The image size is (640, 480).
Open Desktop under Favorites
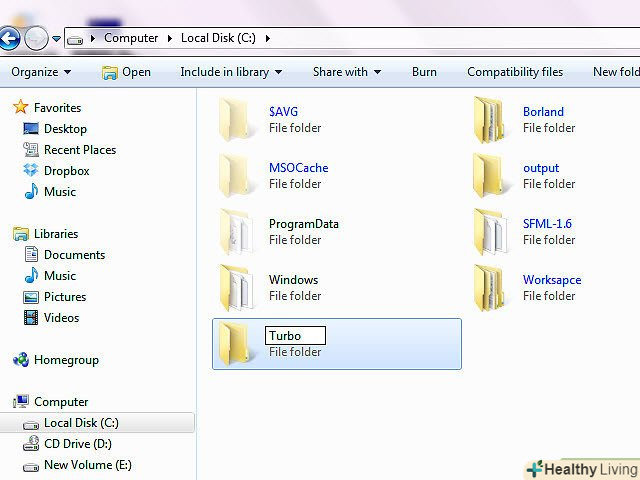[x=65, y=129]
